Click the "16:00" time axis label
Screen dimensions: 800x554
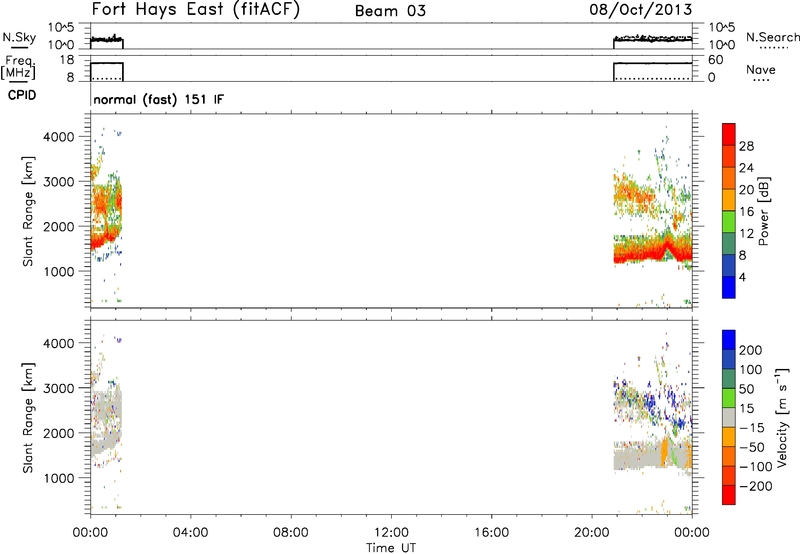click(491, 533)
